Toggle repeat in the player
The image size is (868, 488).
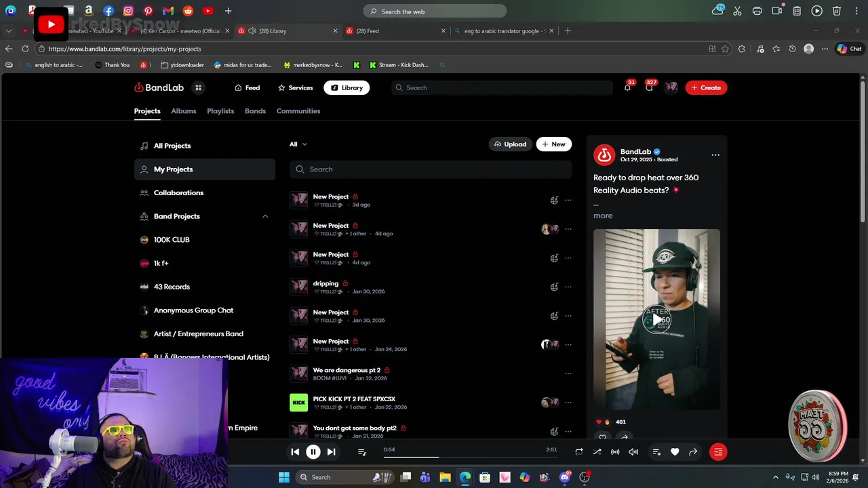[579, 452]
